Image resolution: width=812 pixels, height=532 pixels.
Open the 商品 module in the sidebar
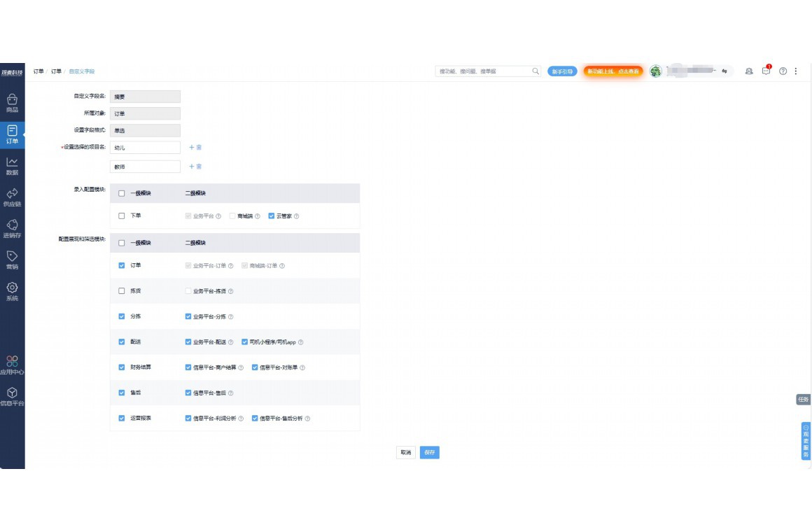click(12, 103)
